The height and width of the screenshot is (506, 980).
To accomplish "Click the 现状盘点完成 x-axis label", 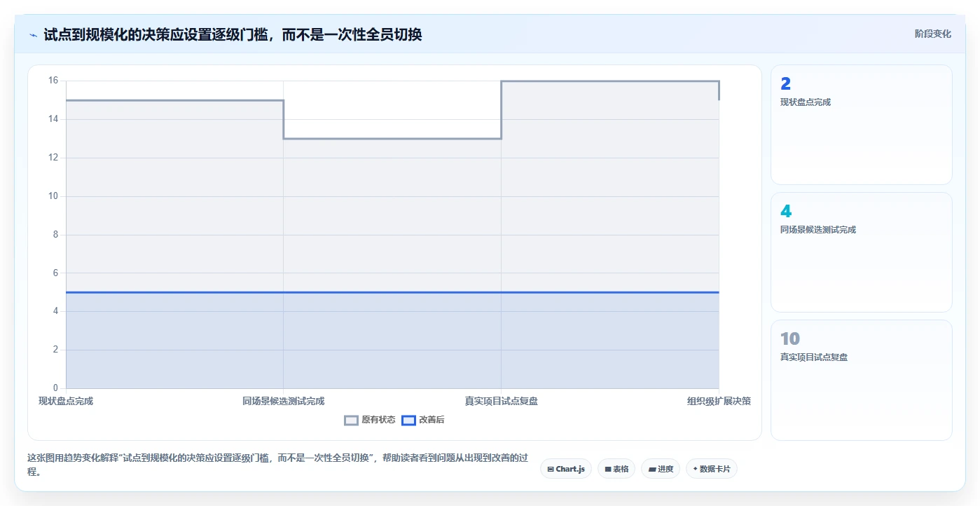I will click(x=66, y=401).
